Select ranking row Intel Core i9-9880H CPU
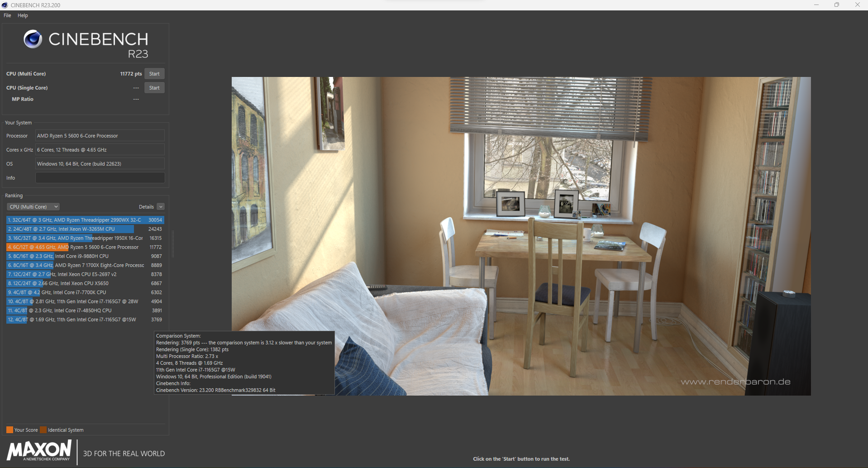Image resolution: width=868 pixels, height=468 pixels. coord(85,256)
